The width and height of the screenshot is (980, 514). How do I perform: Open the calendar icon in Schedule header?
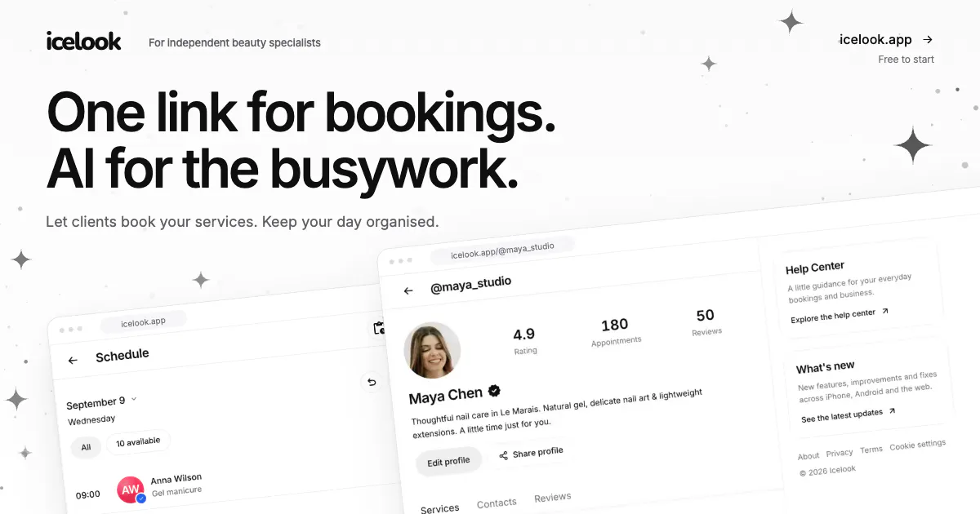(x=379, y=328)
